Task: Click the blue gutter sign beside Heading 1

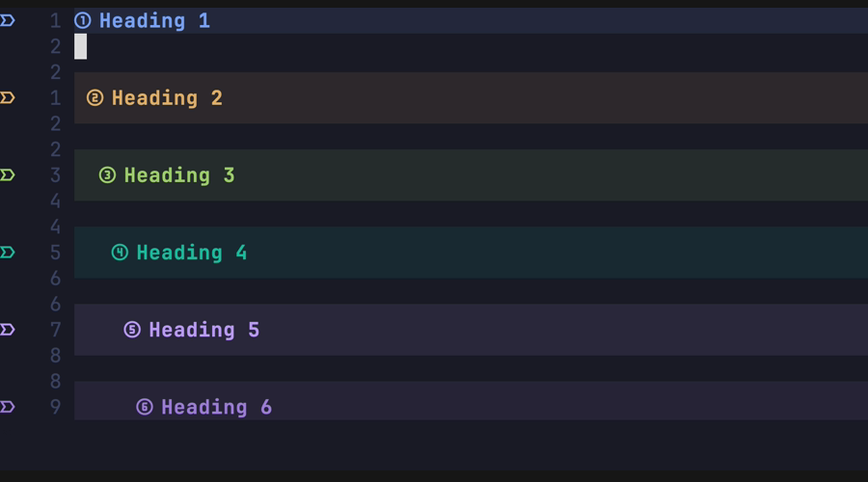Action: click(x=8, y=20)
